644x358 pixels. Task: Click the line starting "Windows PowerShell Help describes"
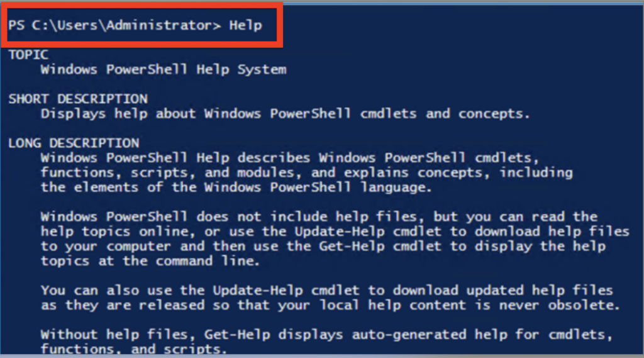289,157
